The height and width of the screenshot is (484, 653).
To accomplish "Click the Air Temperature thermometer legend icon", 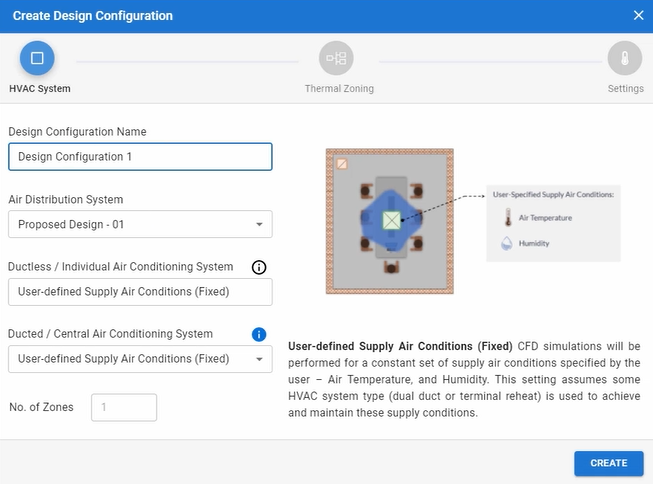I will [x=507, y=217].
